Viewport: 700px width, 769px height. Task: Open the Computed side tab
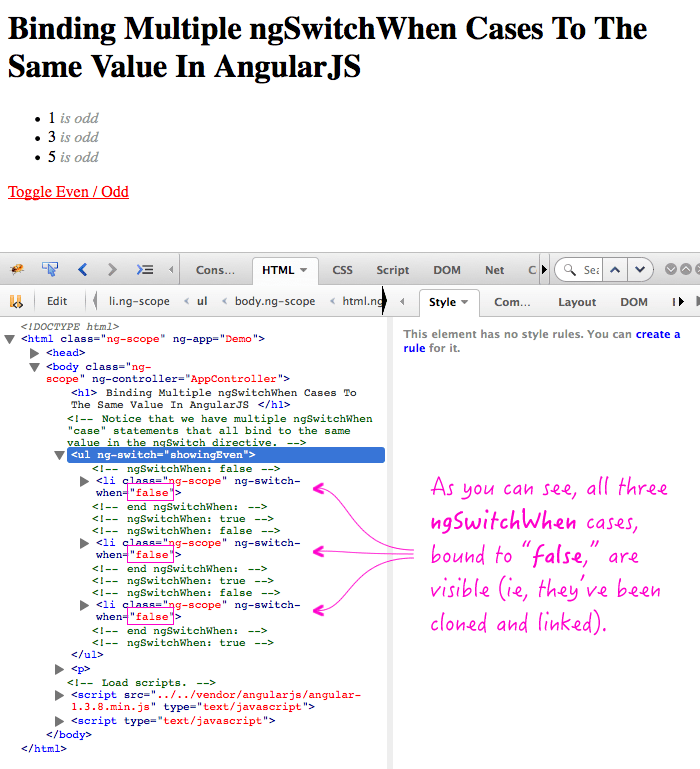512,302
